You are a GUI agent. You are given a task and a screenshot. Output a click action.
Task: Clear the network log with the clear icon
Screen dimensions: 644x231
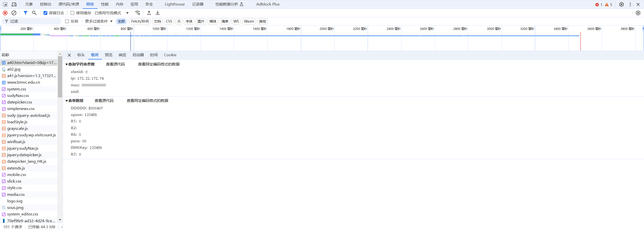pos(14,13)
